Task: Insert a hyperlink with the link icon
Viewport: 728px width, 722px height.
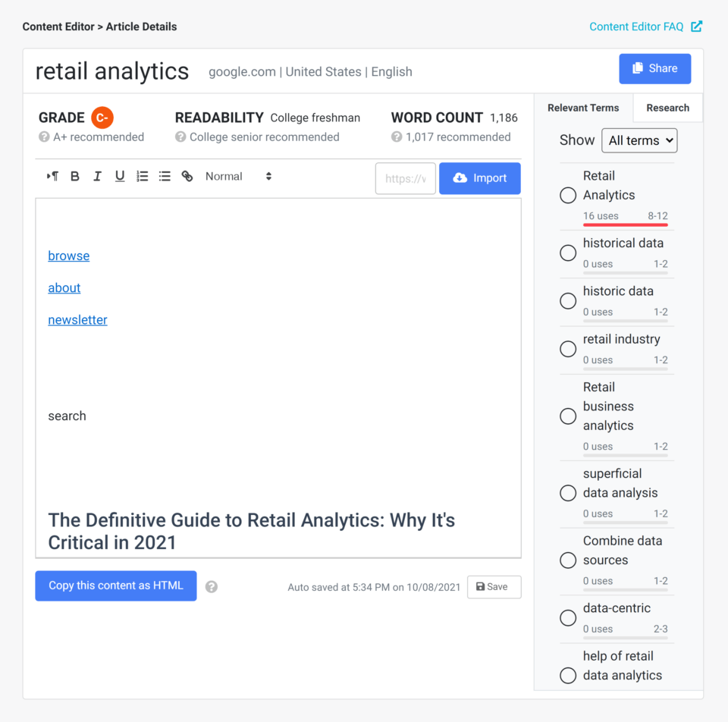Action: click(187, 176)
